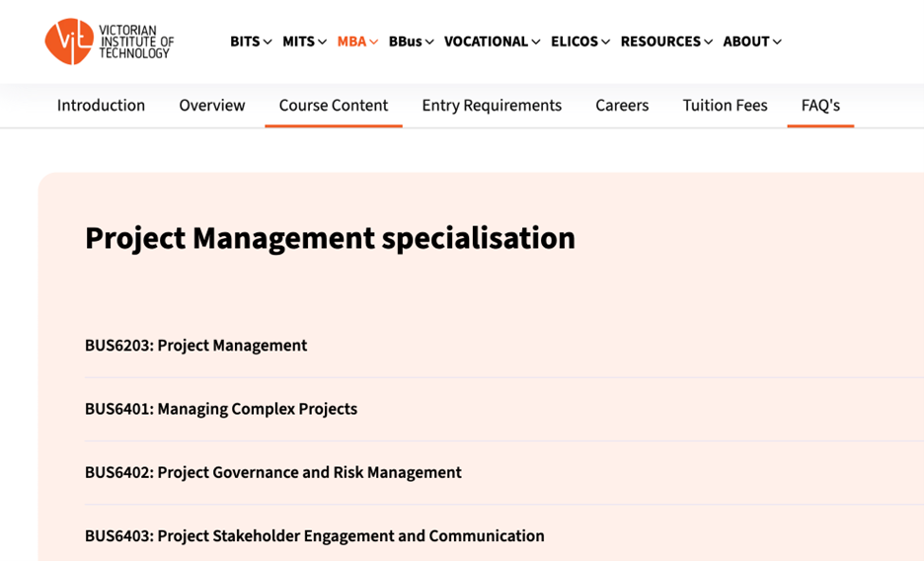The height and width of the screenshot is (561, 924).
Task: Expand BUS6401: Managing Complex Projects
Action: click(221, 409)
